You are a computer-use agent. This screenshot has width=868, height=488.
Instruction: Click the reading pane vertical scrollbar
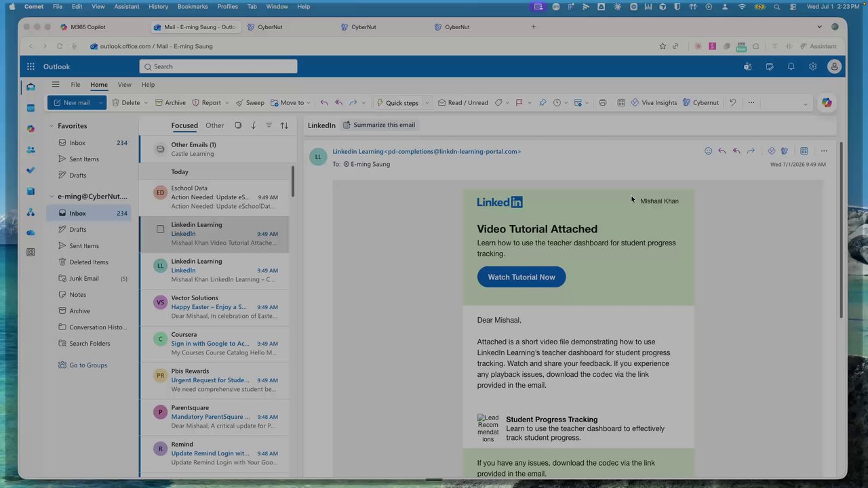(x=841, y=230)
